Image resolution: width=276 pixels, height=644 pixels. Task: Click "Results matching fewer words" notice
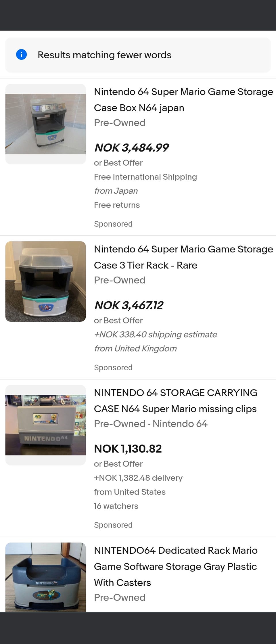click(104, 55)
